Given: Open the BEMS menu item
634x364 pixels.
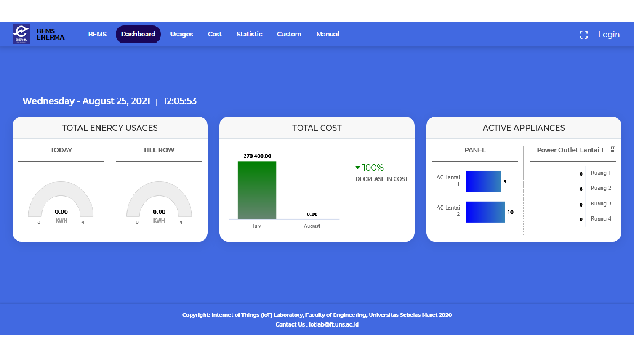Looking at the screenshot, I should coord(97,34).
